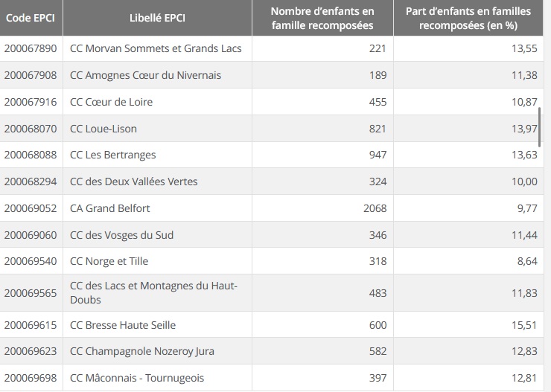Select the CC des Deux Vallées Vertes cell
The height and width of the screenshot is (392, 551).
(134, 181)
